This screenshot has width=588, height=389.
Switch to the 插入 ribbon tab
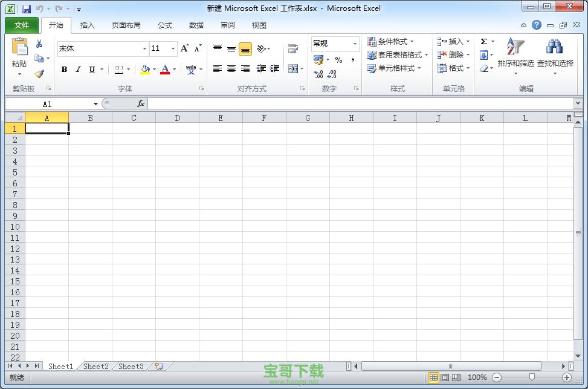(87, 25)
